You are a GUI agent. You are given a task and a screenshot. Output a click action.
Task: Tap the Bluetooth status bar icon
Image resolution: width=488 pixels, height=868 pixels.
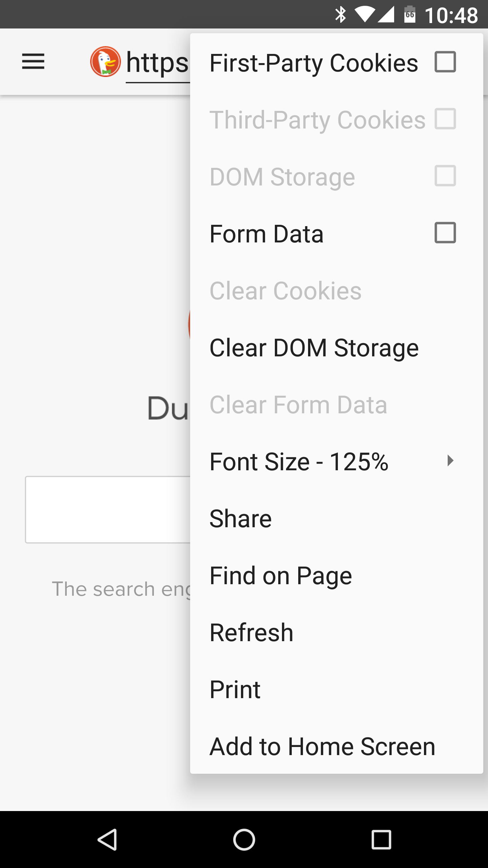click(340, 15)
